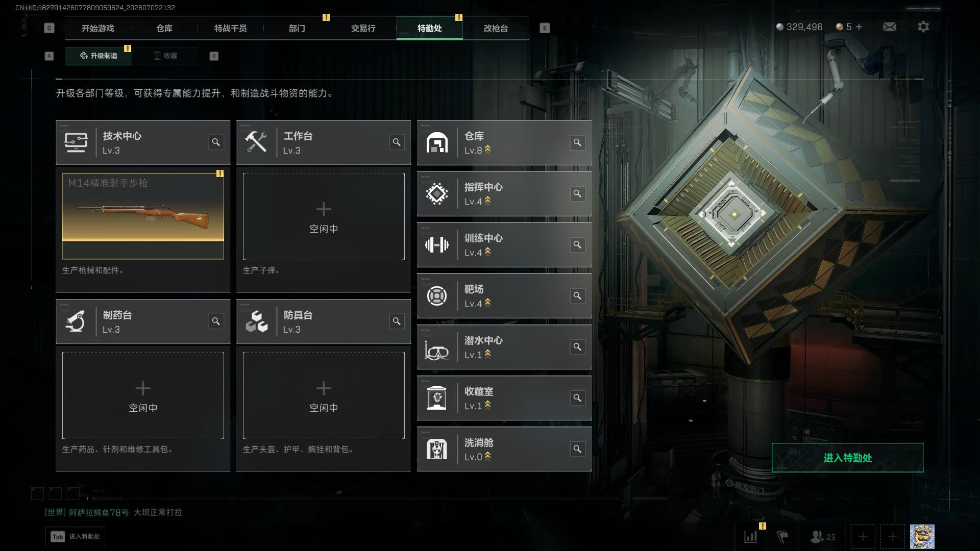Click the statistics bar chart icon
The height and width of the screenshot is (551, 980).
click(x=751, y=537)
